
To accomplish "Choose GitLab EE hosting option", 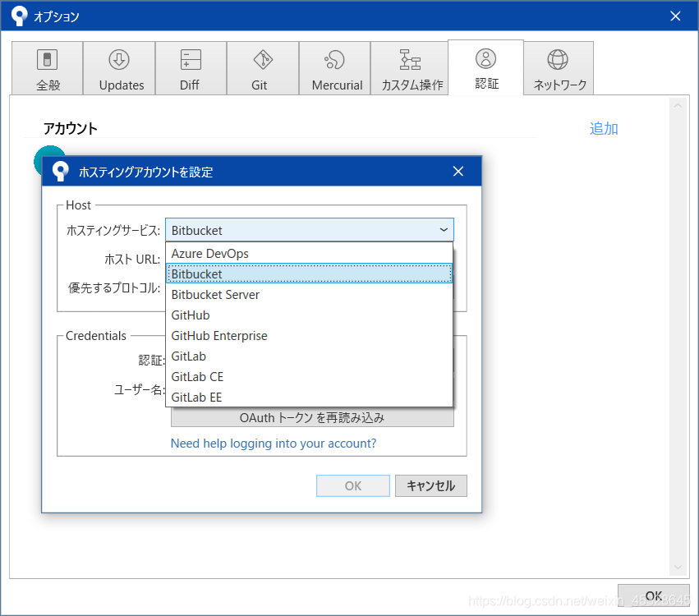I will (x=310, y=397).
